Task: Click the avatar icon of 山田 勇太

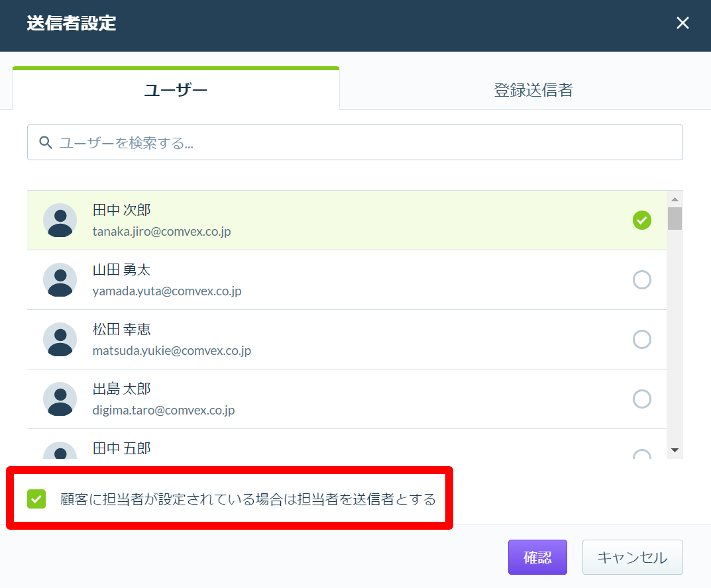Action: coord(60,280)
